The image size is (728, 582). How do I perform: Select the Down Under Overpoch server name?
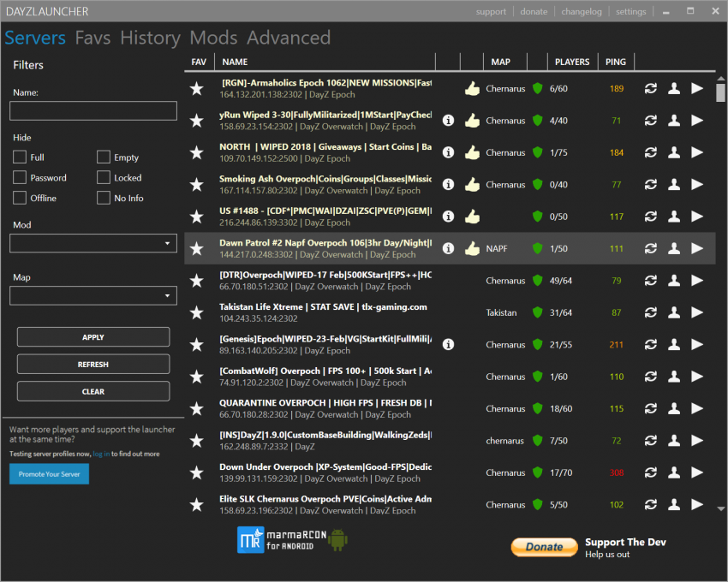pos(325,467)
